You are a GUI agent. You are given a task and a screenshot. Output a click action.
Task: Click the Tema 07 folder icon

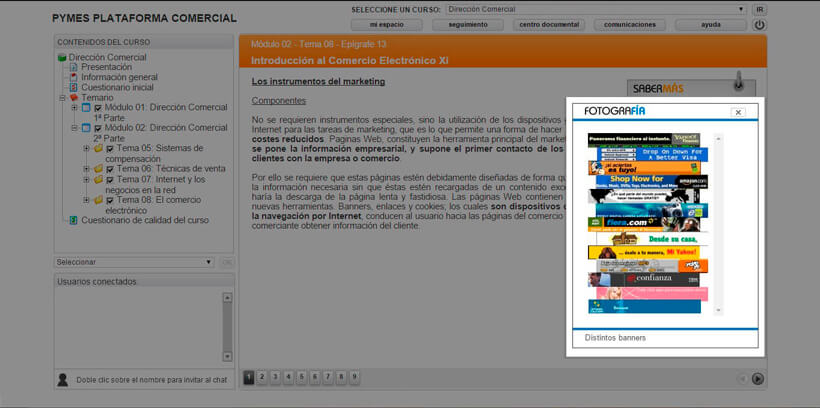pyautogui.click(x=98, y=179)
